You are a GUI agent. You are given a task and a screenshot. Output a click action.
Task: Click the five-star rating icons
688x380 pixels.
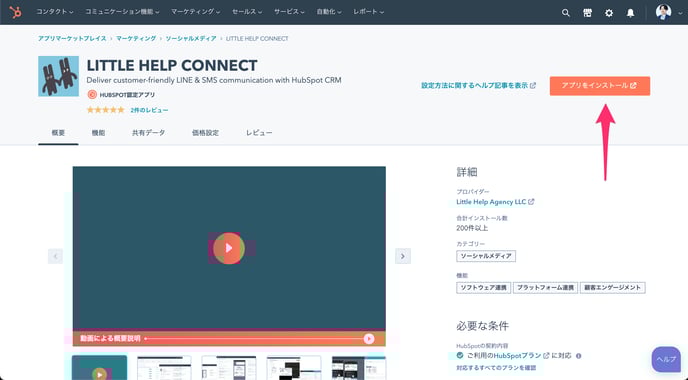point(106,110)
